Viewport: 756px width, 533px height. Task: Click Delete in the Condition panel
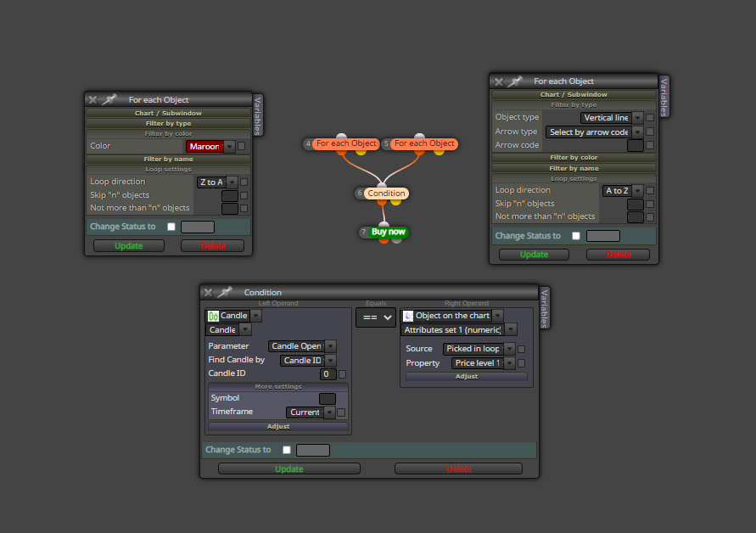[x=458, y=468]
